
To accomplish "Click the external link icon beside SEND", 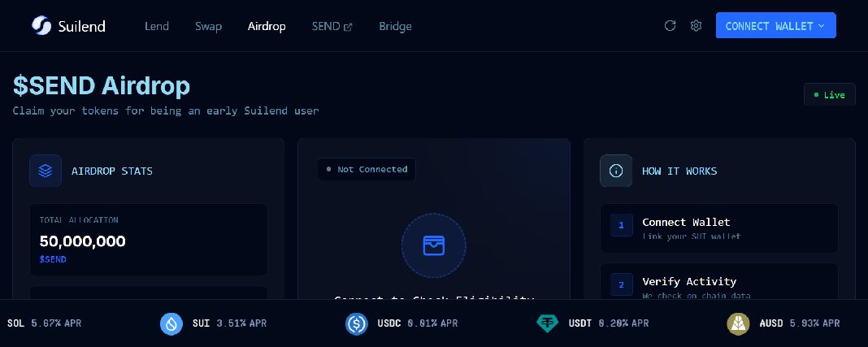I will (348, 27).
